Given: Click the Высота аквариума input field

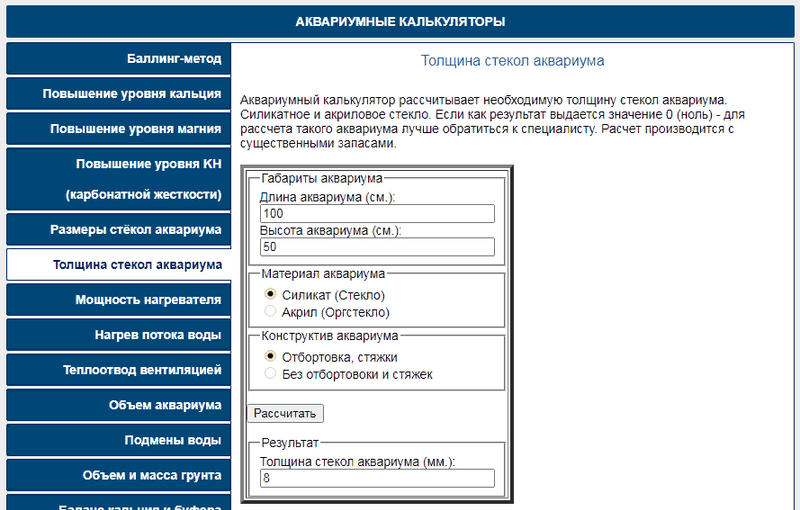Looking at the screenshot, I should click(x=377, y=247).
